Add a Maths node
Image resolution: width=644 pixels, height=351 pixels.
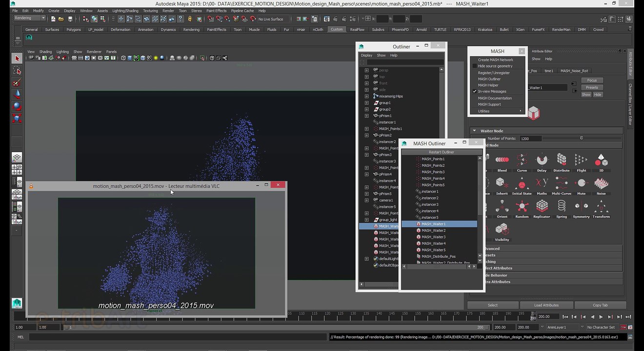click(542, 185)
